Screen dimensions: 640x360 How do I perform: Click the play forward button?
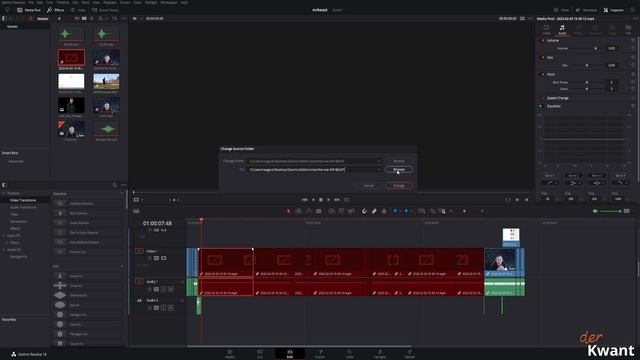coord(329,200)
